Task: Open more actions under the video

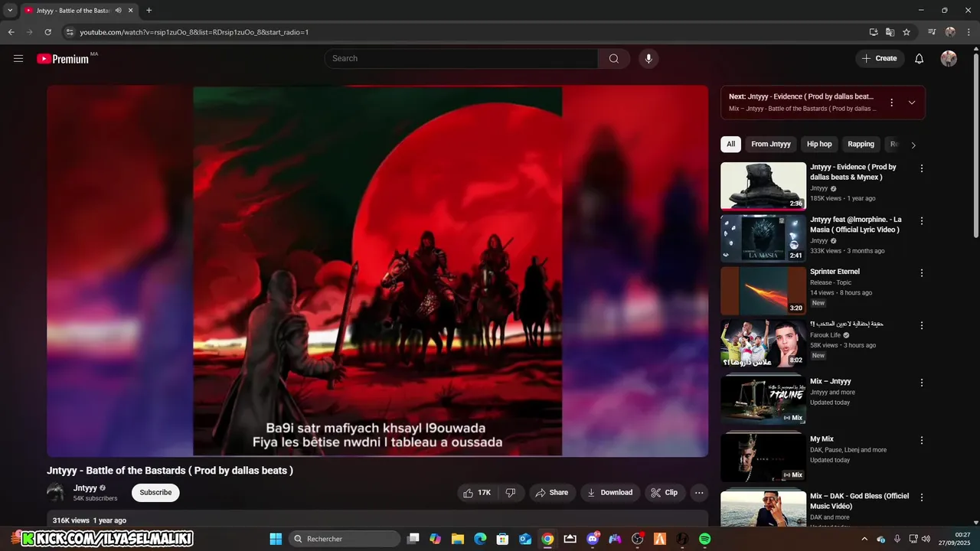Action: coord(699,493)
